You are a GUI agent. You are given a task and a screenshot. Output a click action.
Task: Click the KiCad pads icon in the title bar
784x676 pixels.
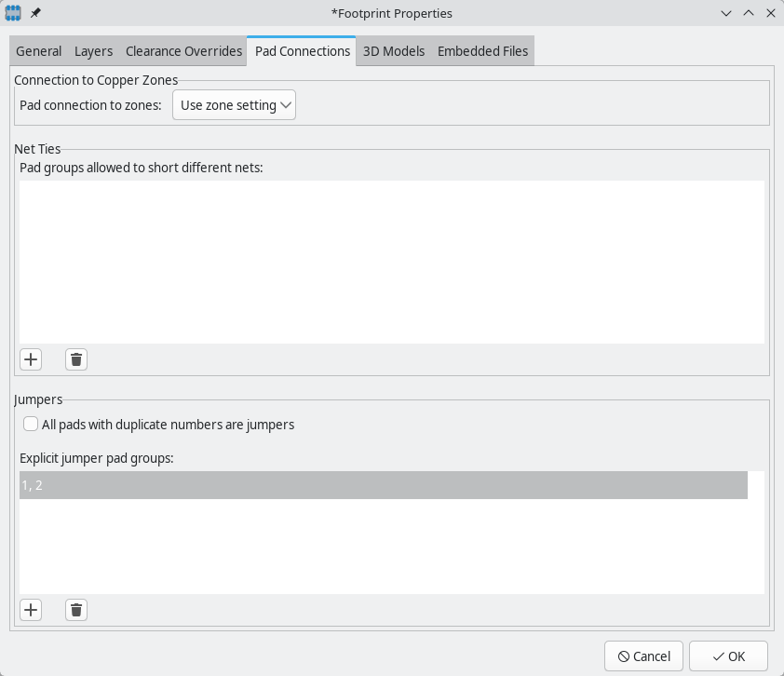coord(14,13)
